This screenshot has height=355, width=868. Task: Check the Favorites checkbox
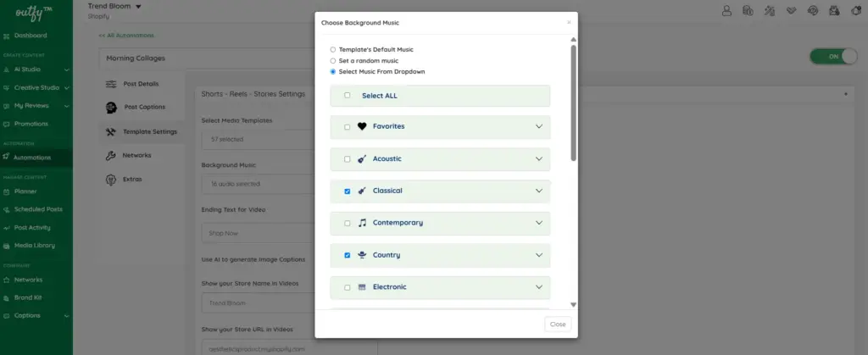(x=347, y=127)
